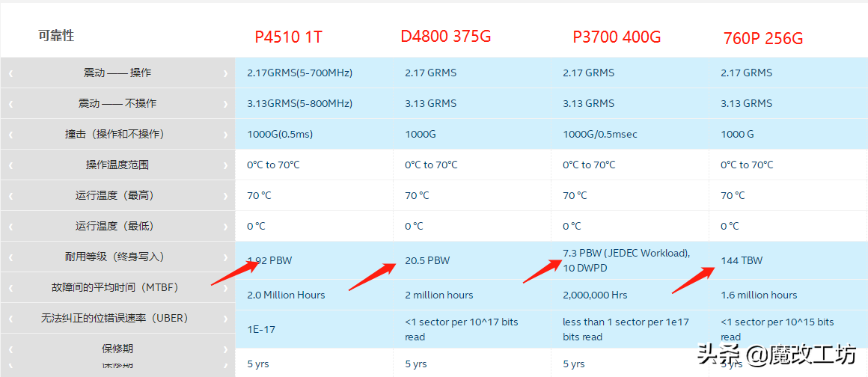Click the left chevron beside 运行温度(最低)
868x377 pixels.
pos(10,227)
